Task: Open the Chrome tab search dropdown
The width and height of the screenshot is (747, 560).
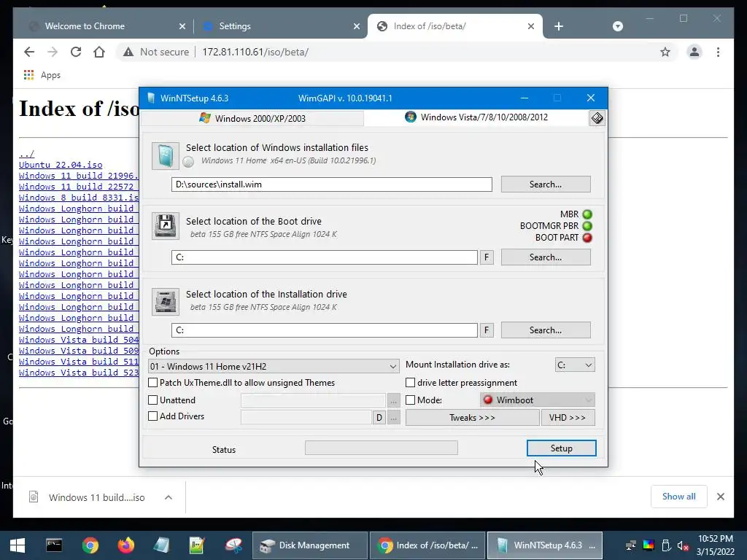Action: click(617, 26)
